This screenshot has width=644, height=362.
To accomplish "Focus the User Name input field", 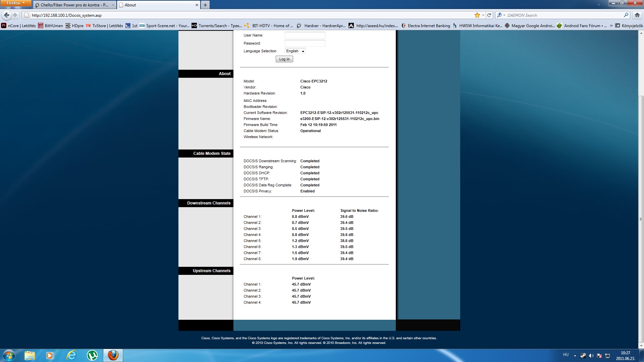I will [305, 35].
